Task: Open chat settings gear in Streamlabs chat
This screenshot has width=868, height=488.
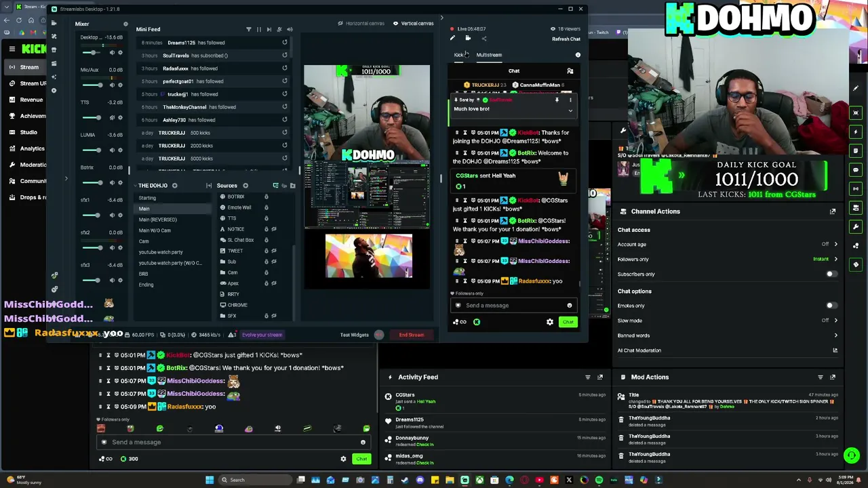Action: click(550, 322)
